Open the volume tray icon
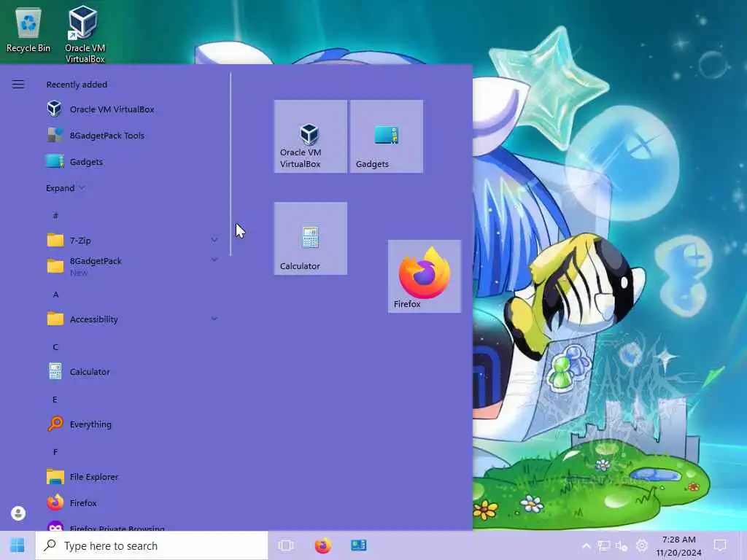The image size is (747, 560). (622, 545)
